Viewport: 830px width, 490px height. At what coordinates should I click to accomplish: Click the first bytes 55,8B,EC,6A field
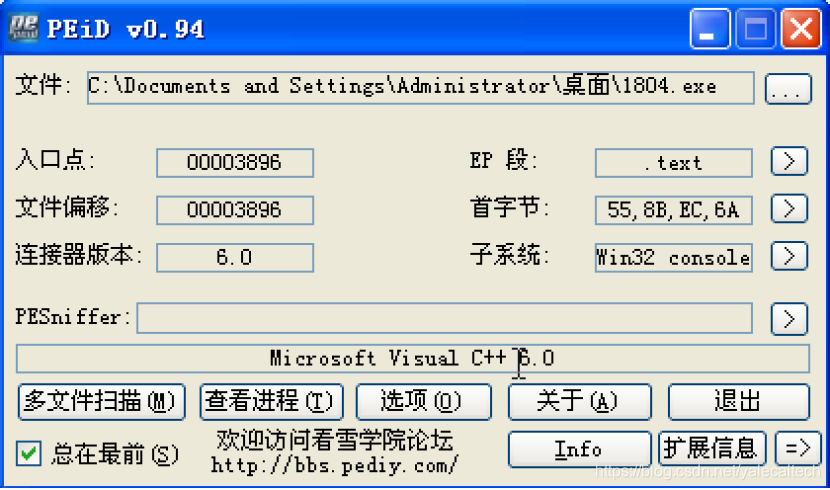click(674, 210)
